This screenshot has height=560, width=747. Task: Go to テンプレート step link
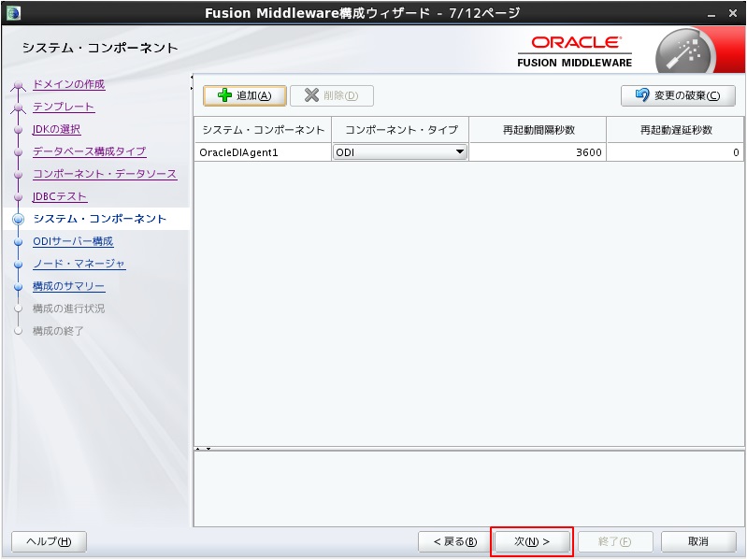tap(64, 107)
